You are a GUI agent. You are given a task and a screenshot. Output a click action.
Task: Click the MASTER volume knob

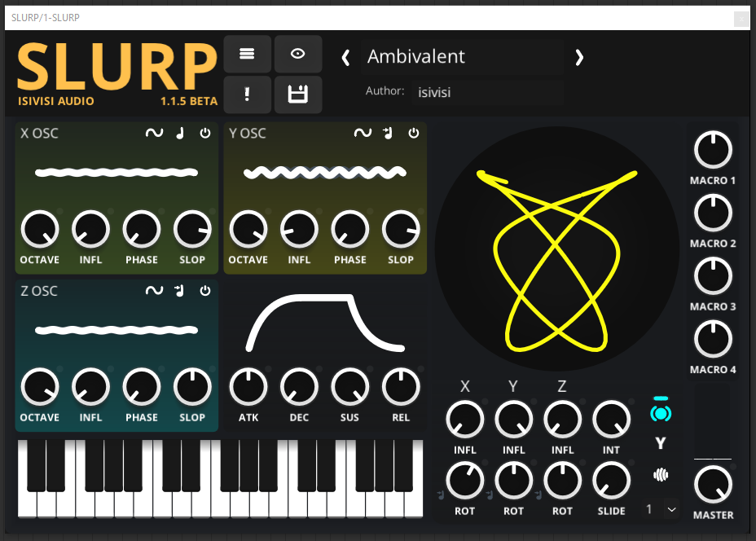pyautogui.click(x=713, y=485)
